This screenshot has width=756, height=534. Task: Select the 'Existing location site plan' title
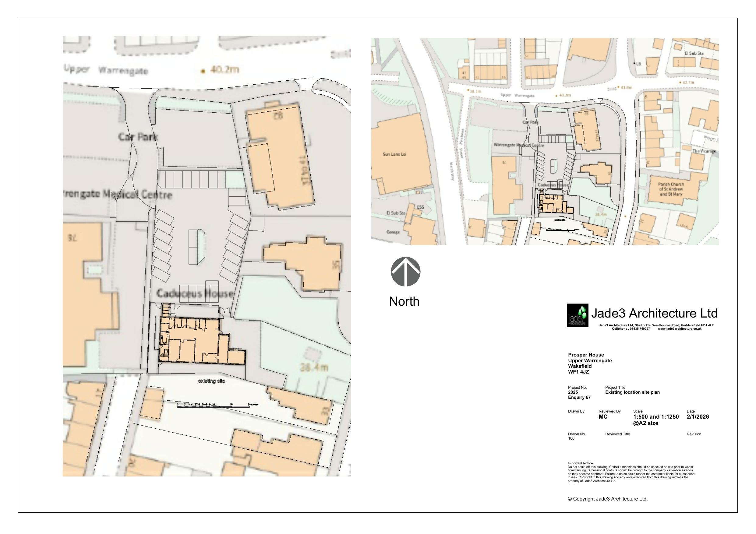(x=632, y=392)
